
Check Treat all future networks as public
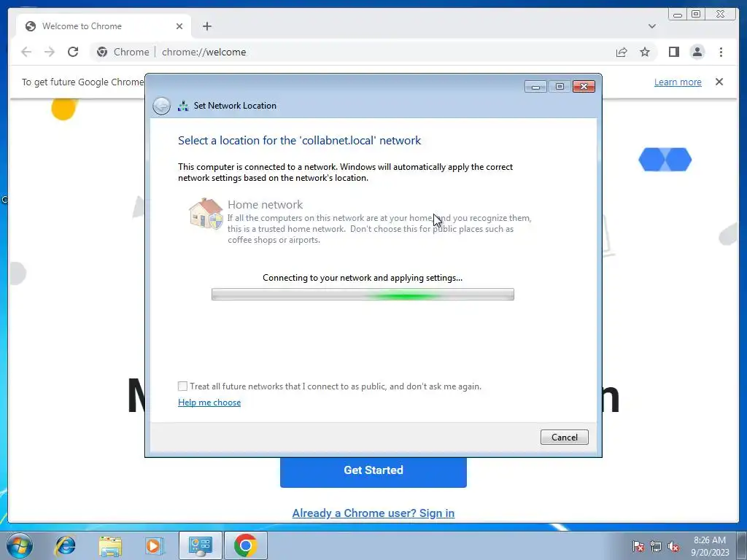(x=182, y=386)
